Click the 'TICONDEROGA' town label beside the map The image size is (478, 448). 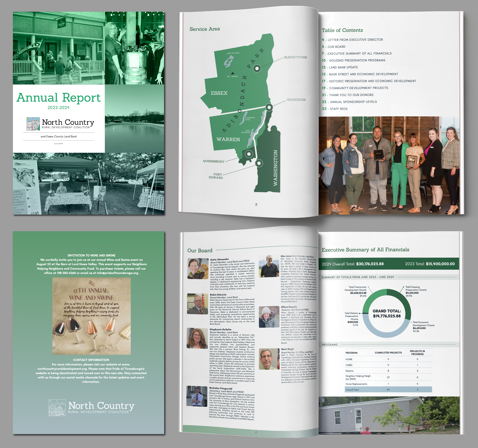(x=296, y=100)
